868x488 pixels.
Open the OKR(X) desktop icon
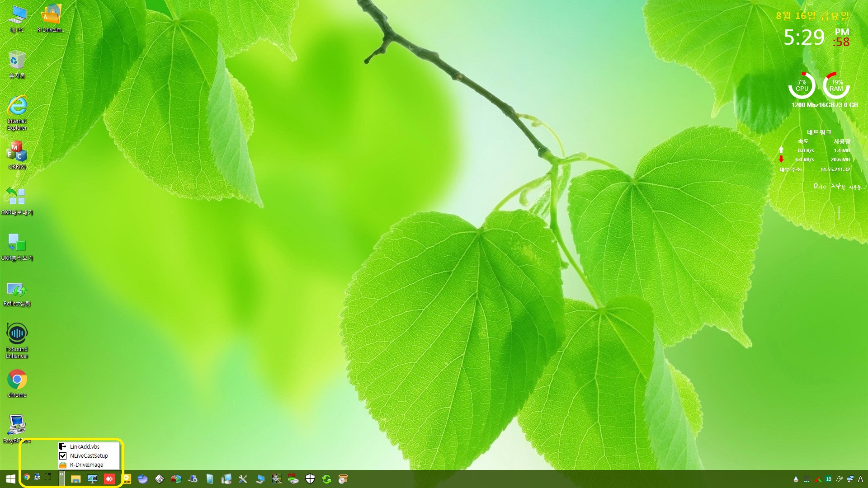tap(17, 155)
